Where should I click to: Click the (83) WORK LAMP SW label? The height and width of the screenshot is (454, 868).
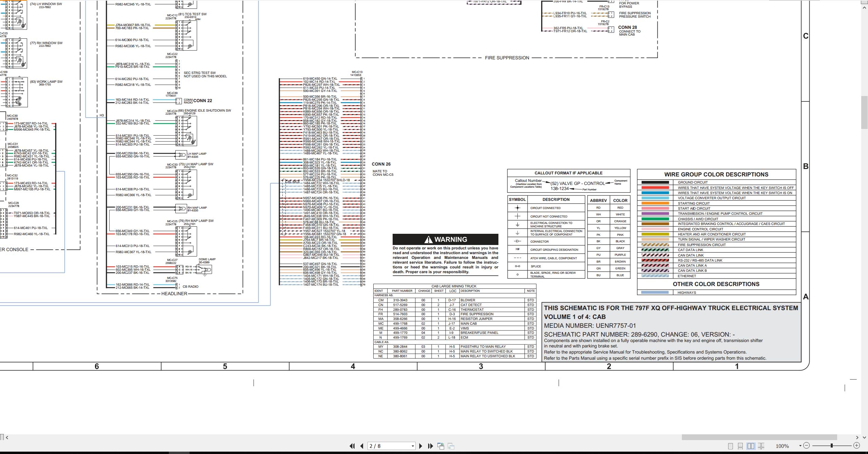click(x=46, y=82)
